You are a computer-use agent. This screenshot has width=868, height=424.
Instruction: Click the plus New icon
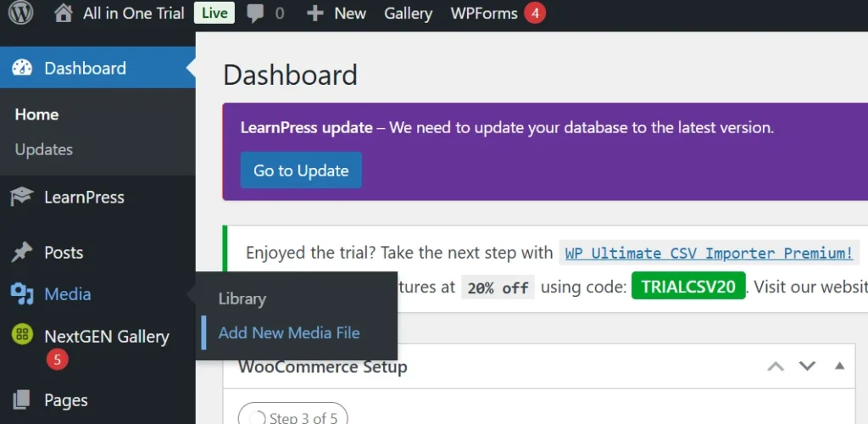[x=315, y=14]
